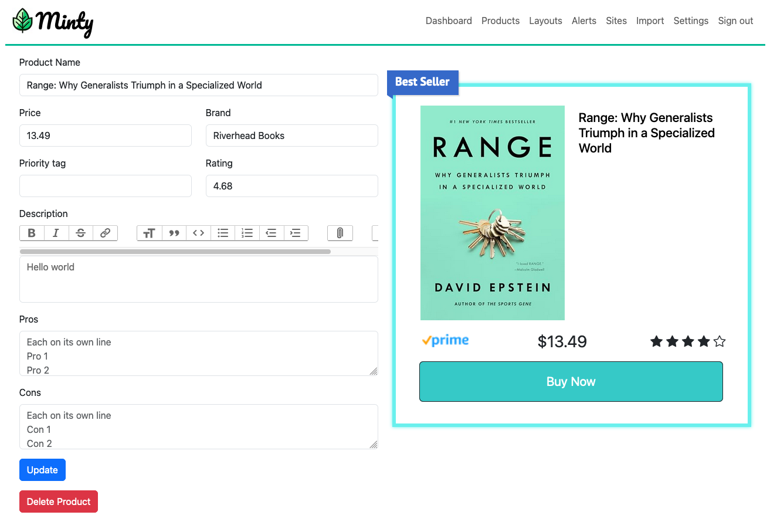Image resolution: width=777 pixels, height=532 pixels.
Task: Create a bulleted list
Action: pos(223,233)
